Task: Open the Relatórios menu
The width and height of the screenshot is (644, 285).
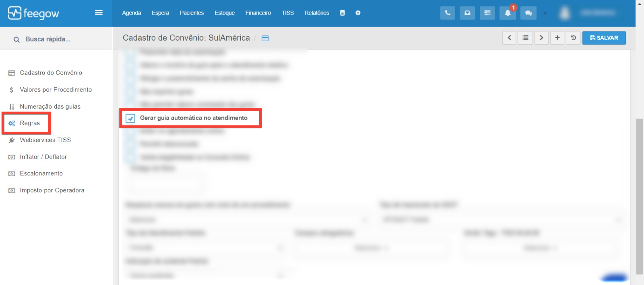Action: (x=317, y=13)
